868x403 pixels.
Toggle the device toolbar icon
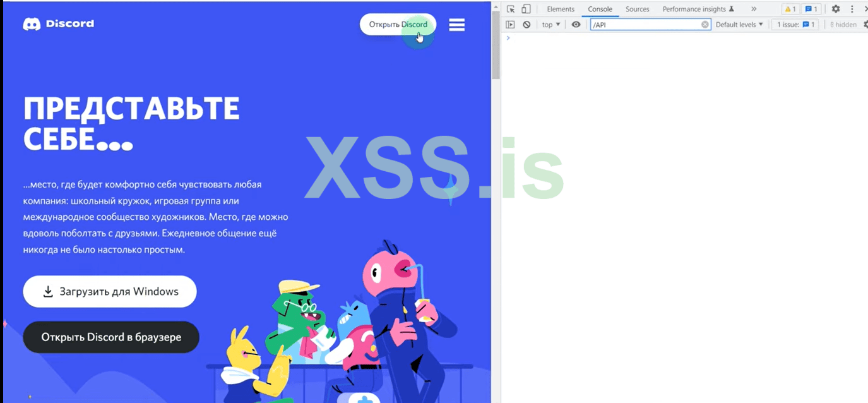[526, 9]
